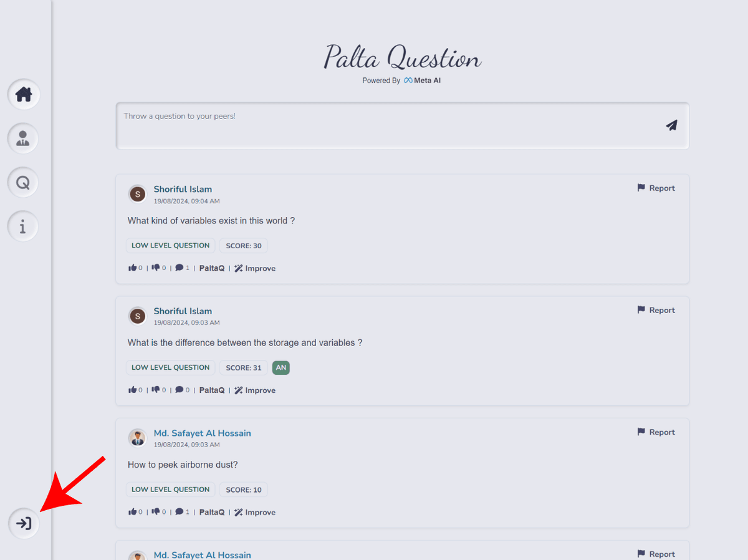
Task: Open the info page in sidebar
Action: [x=23, y=226]
